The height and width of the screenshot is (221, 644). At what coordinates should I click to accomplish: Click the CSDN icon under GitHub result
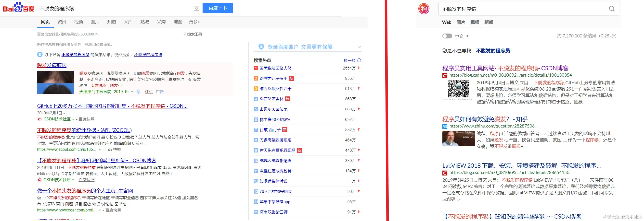[39, 119]
